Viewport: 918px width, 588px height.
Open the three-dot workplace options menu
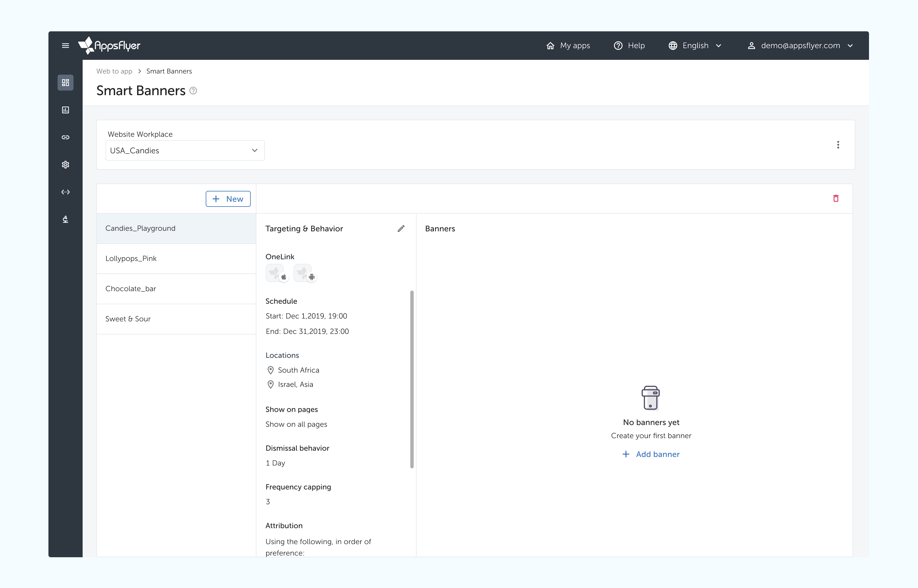pos(838,145)
